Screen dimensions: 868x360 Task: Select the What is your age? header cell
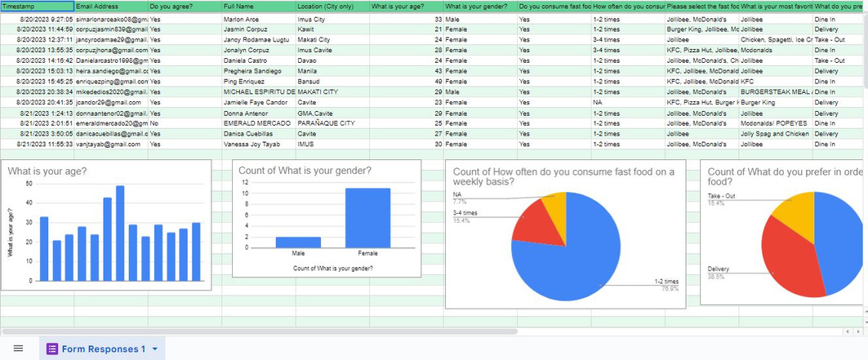click(407, 6)
